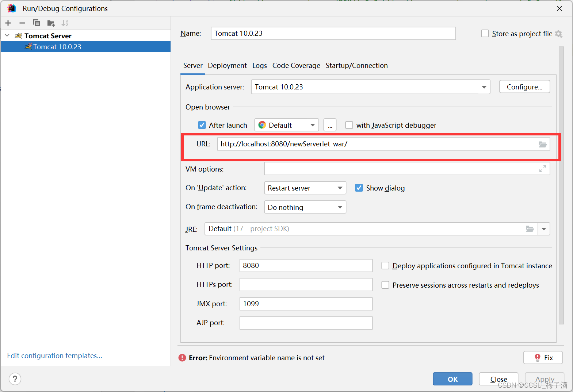Image resolution: width=573 pixels, height=392 pixels.
Task: Collapse the Tomcat Server tree node
Action: [x=7, y=35]
